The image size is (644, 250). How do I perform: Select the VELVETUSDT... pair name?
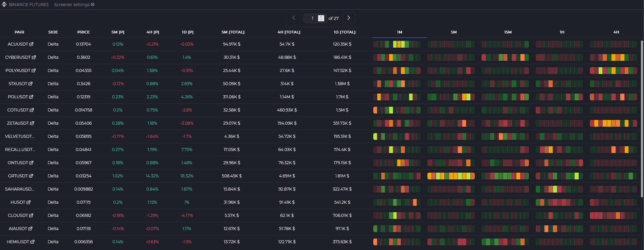click(x=20, y=136)
